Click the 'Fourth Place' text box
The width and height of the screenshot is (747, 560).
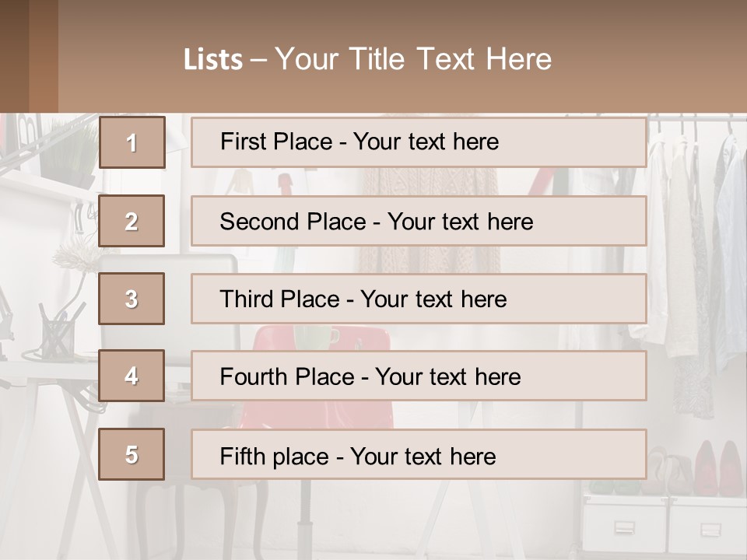point(419,376)
